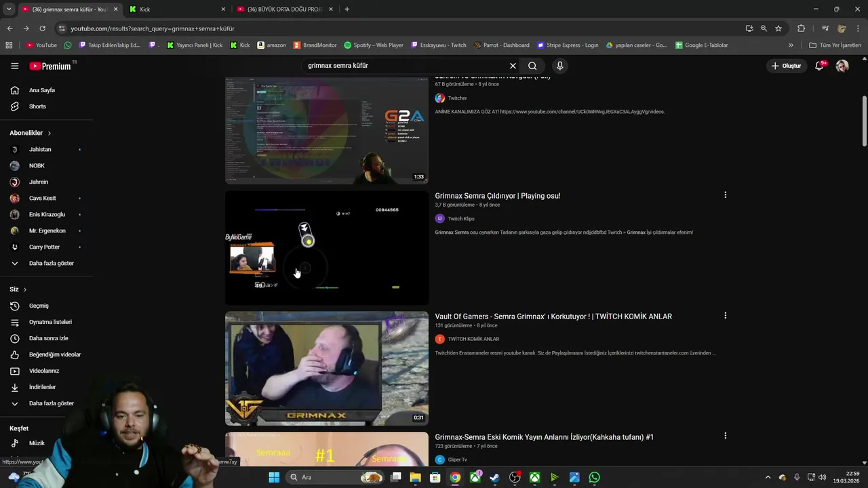Show the hidden bookmarks overflow chevron
This screenshot has width=868, height=488.
[x=791, y=45]
